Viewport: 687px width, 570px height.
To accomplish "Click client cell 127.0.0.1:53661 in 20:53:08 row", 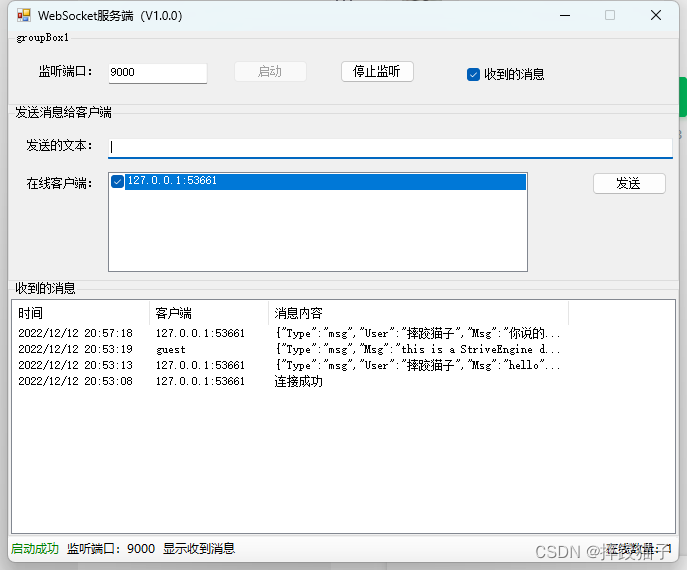I will [200, 382].
